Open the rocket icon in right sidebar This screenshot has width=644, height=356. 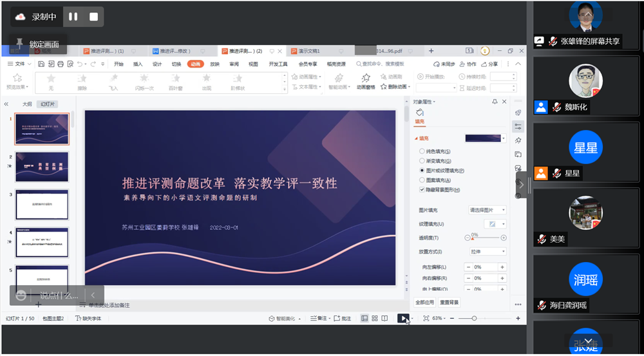(x=518, y=113)
